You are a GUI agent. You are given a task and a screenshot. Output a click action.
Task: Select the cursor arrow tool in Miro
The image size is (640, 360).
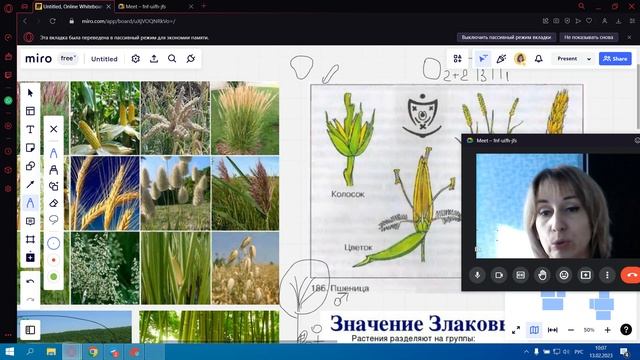[30, 93]
